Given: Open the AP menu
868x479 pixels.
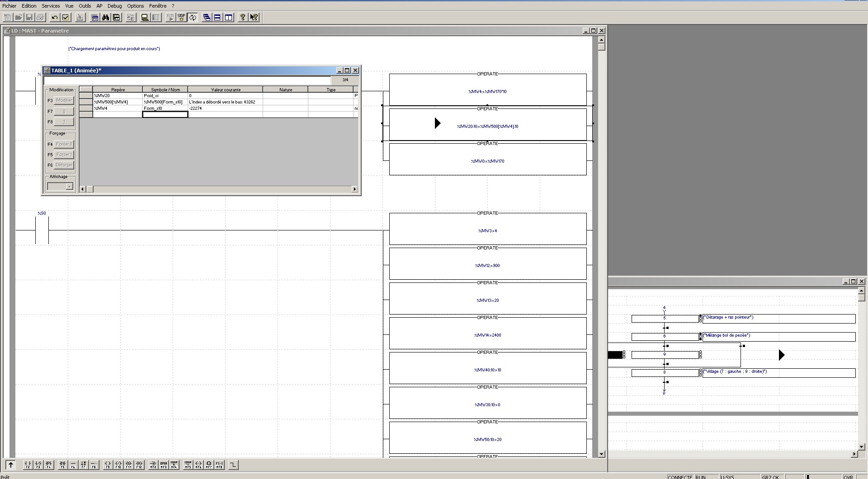Looking at the screenshot, I should tap(99, 6).
